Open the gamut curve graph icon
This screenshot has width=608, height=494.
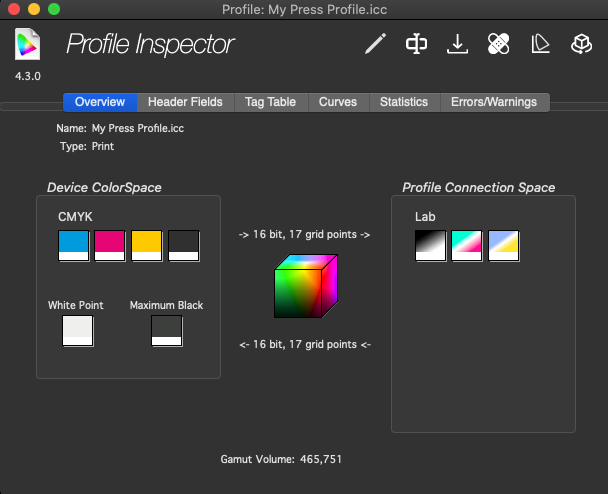pyautogui.click(x=540, y=44)
